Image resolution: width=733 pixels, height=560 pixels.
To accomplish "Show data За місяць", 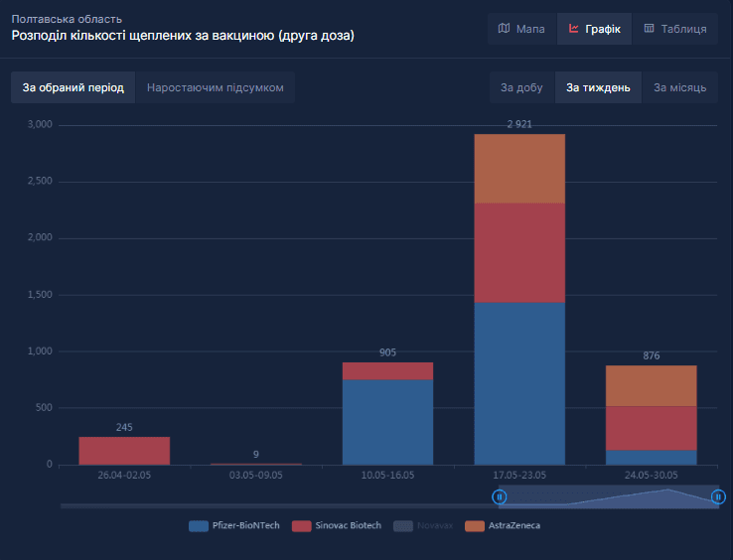I will click(679, 87).
